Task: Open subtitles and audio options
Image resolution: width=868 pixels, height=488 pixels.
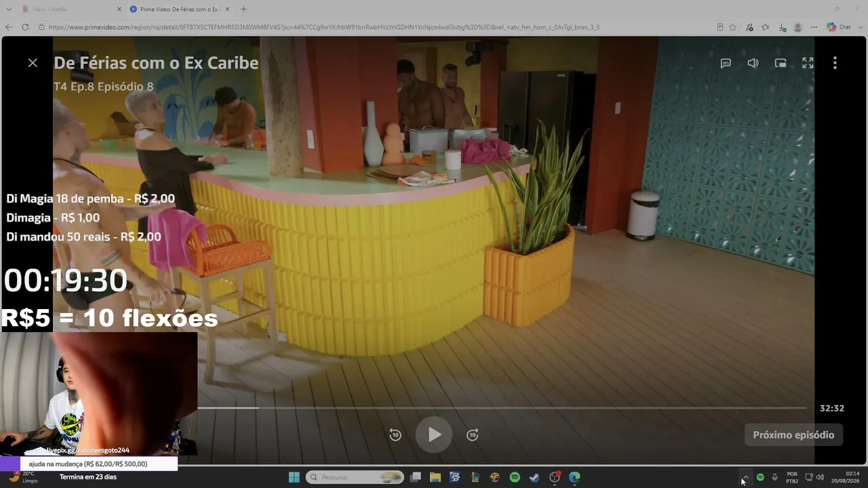Action: click(x=726, y=63)
